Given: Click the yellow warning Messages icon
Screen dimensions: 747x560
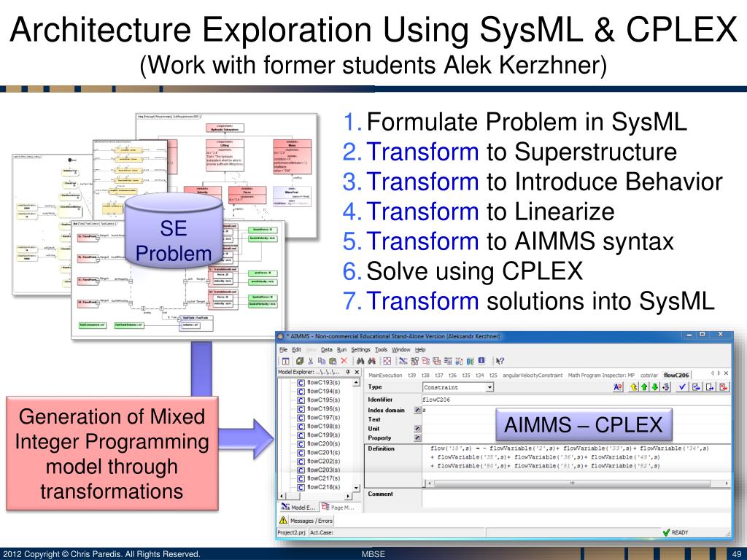Looking at the screenshot, I should pyautogui.click(x=283, y=520).
